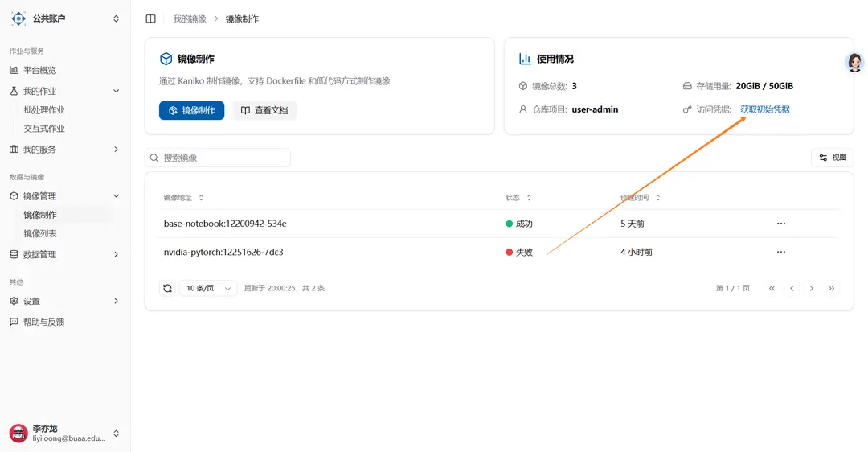Jump to last page arrow
This screenshot has height=452, width=868.
click(x=831, y=288)
